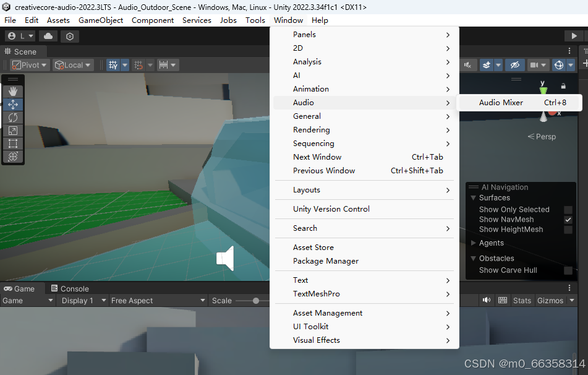Toggle the scene orientation lock icon
The width and height of the screenshot is (588, 375).
pyautogui.click(x=563, y=86)
